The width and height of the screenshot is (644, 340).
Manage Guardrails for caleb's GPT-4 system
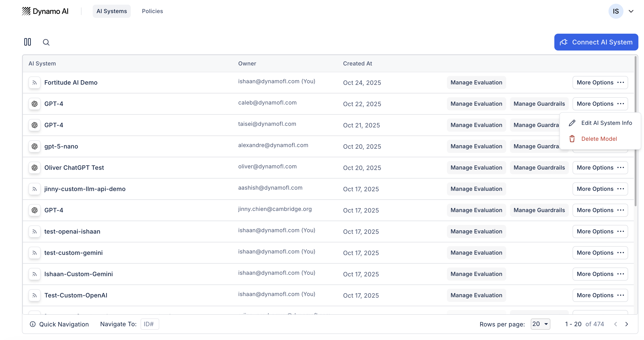(x=539, y=104)
